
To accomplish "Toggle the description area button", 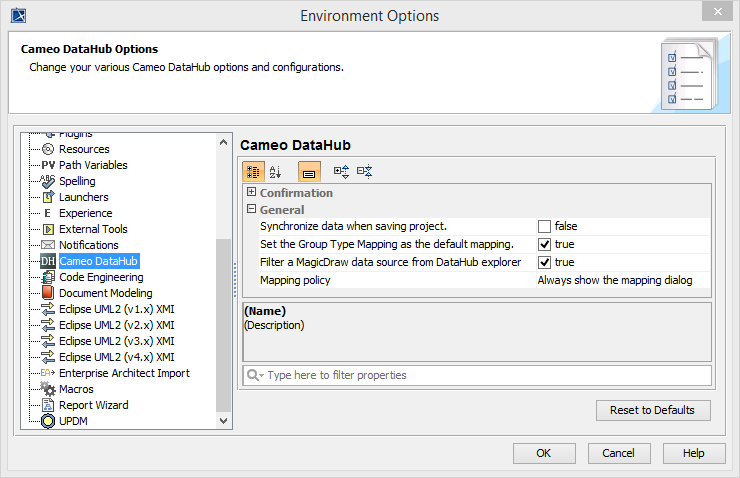I will tap(309, 172).
